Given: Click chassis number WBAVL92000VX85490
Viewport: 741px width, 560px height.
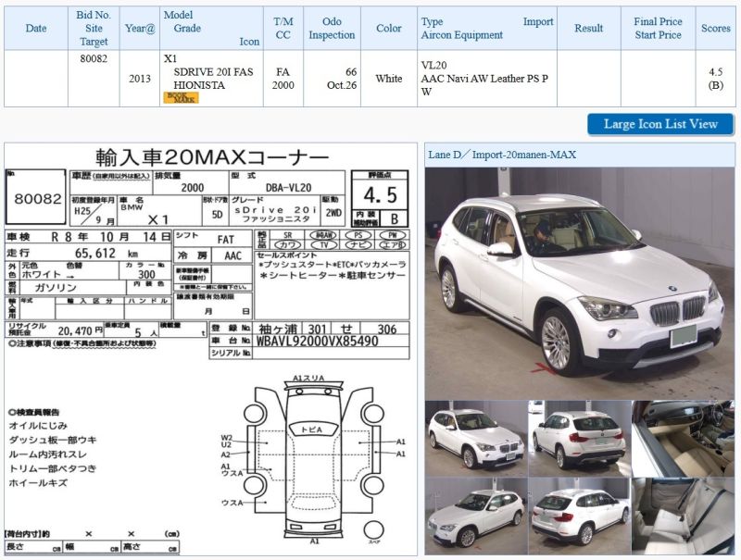Looking at the screenshot, I should pos(317,341).
